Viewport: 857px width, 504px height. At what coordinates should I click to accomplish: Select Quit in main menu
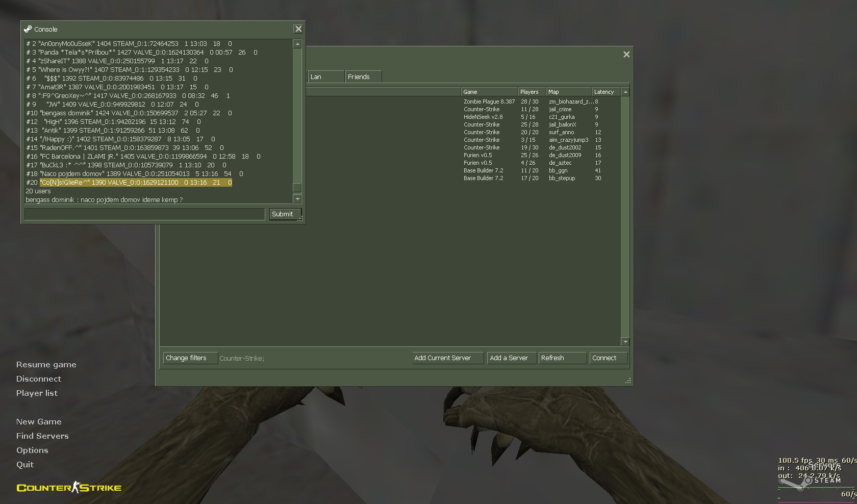click(25, 465)
